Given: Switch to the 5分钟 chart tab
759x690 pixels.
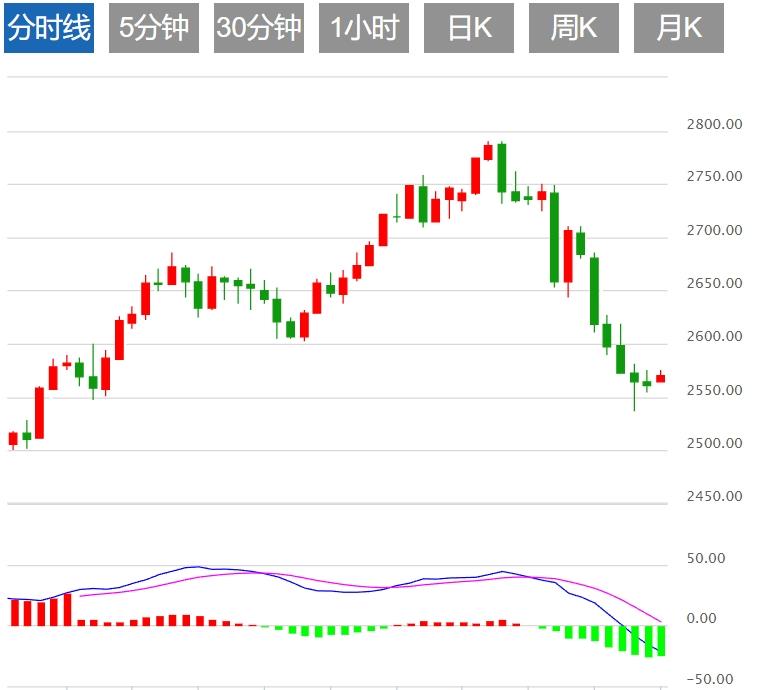Looking at the screenshot, I should (x=153, y=28).
